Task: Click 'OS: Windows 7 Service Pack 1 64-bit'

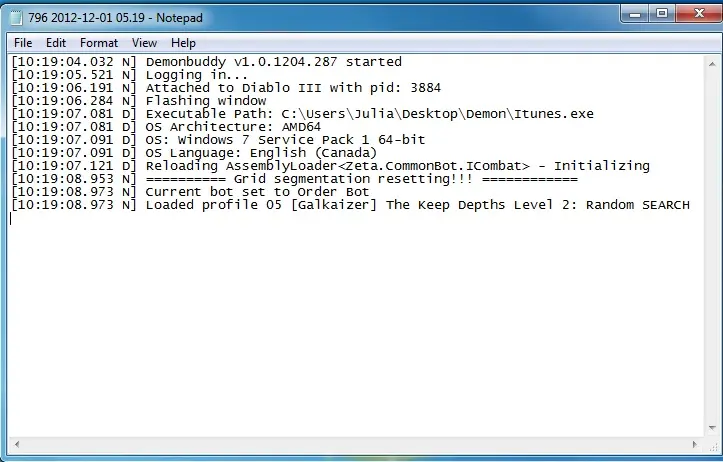Action: (285, 140)
